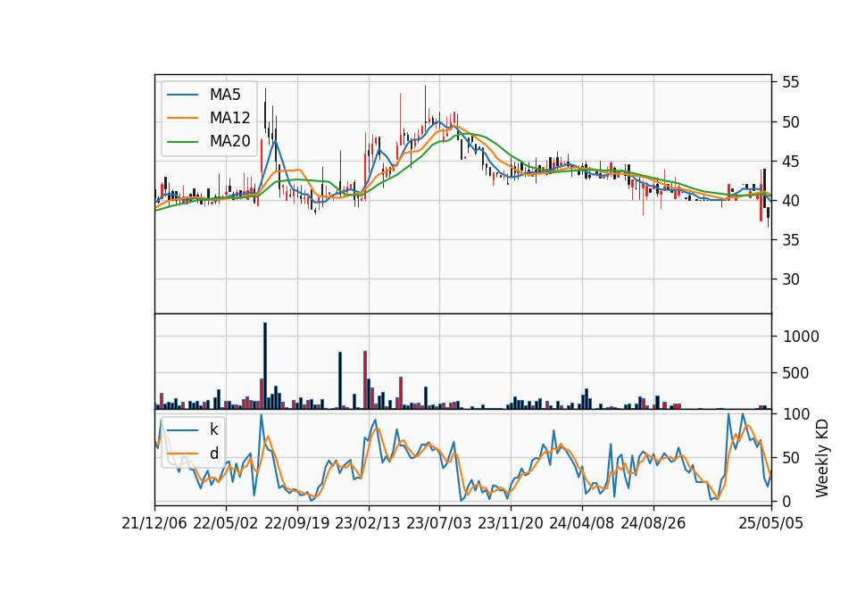Click the 55 price axis label
Image resolution: width=857 pixels, height=616 pixels.
[x=791, y=82]
